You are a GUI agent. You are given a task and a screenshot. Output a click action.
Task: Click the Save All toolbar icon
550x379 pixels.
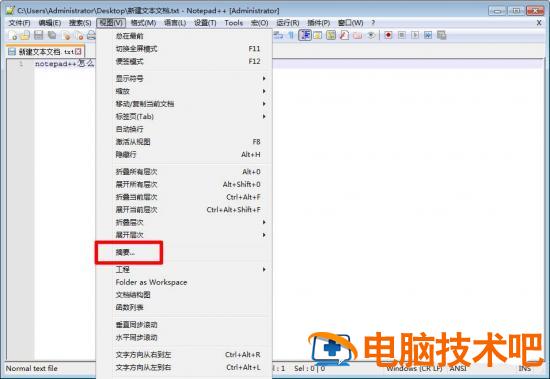(52, 35)
